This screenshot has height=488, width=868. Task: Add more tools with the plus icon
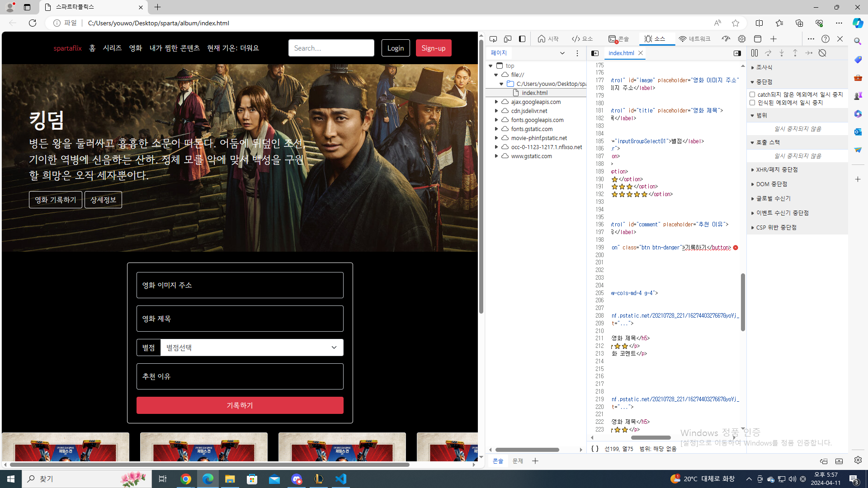(774, 39)
